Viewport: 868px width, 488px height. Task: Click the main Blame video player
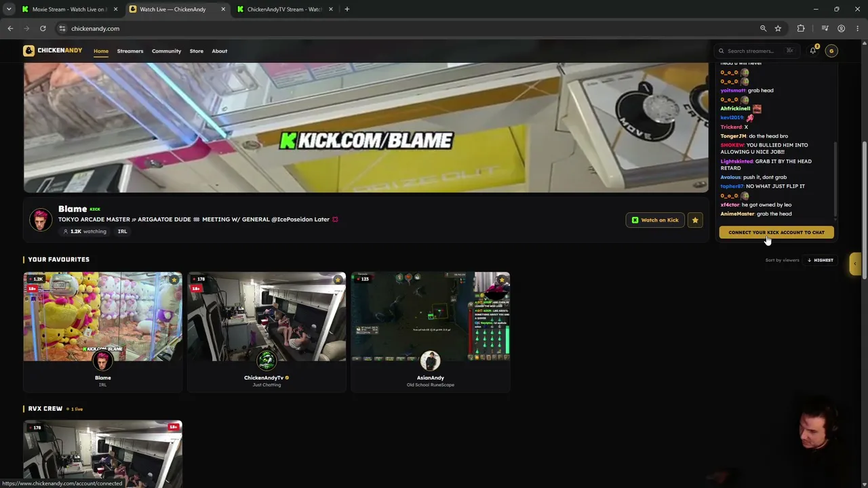[x=366, y=127]
